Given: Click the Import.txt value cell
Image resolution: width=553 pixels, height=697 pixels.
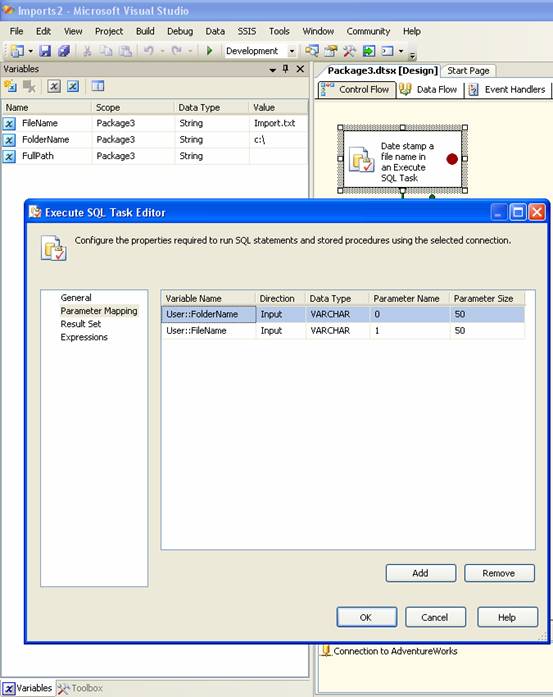Looking at the screenshot, I should pos(278,123).
